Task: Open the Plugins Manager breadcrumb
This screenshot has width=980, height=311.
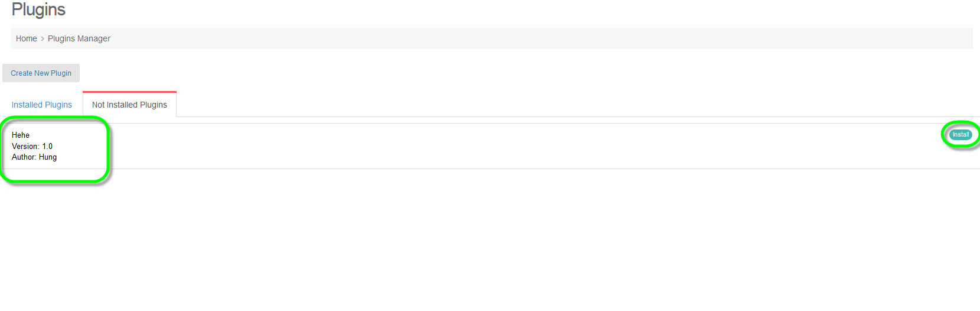Action: [x=79, y=38]
